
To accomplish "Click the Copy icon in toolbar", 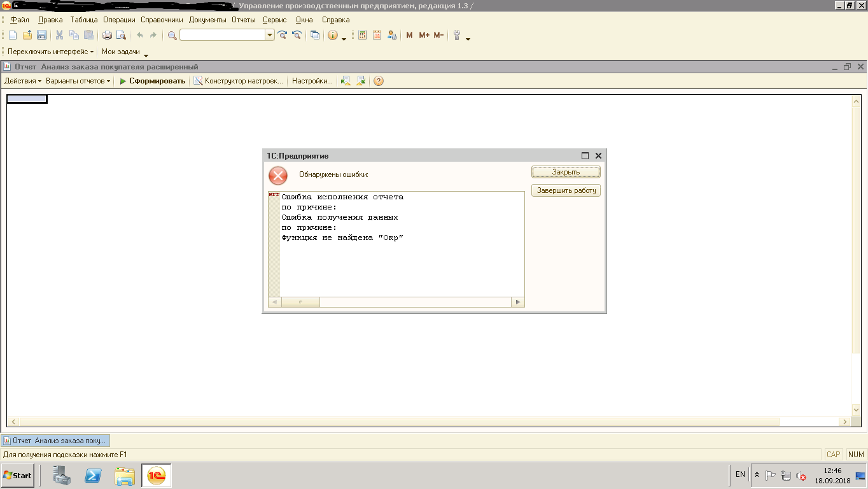I will pos(74,36).
